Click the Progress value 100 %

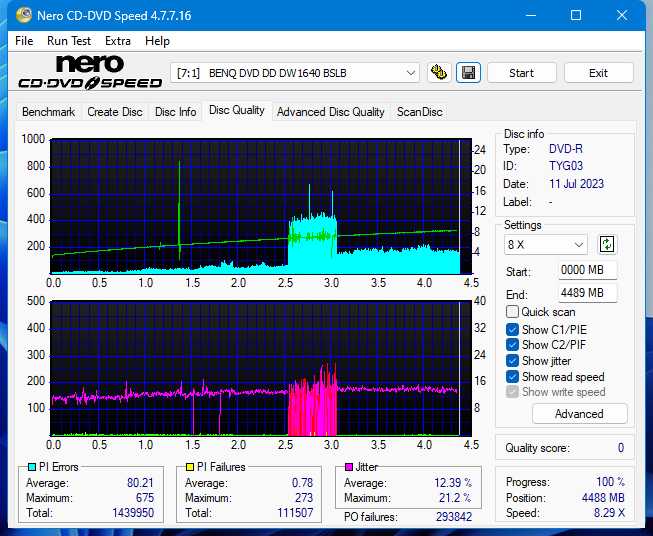pyautogui.click(x=611, y=482)
